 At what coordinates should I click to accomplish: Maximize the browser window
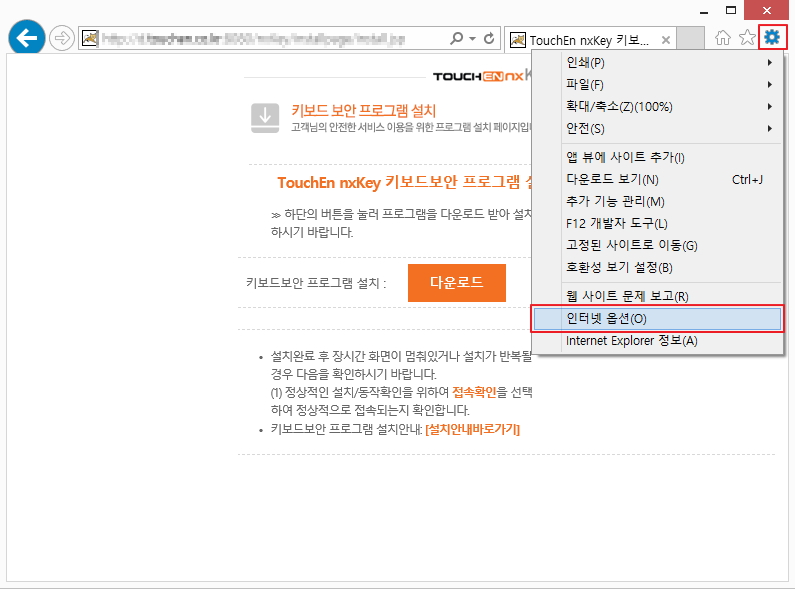click(x=731, y=11)
